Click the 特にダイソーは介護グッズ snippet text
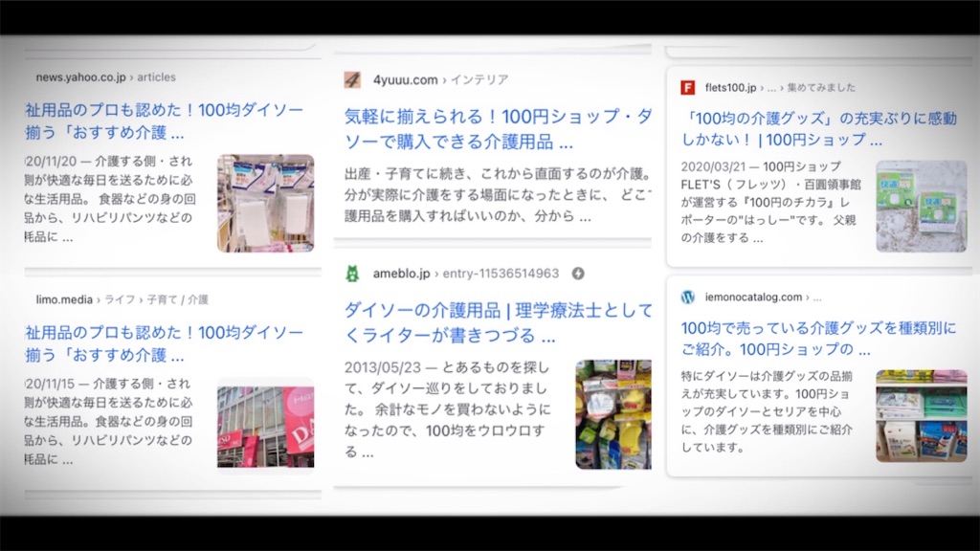 tap(767, 411)
